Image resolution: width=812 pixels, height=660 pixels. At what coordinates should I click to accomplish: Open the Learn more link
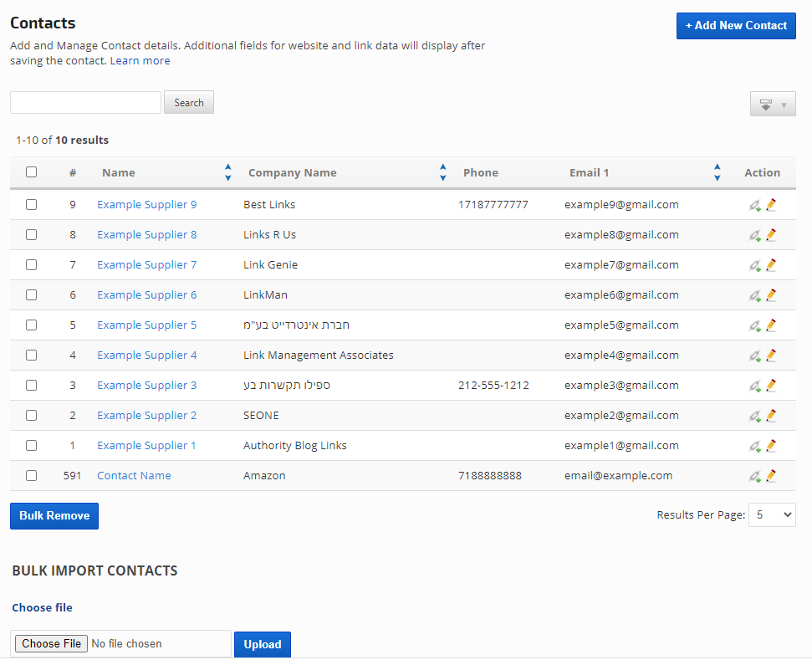pyautogui.click(x=140, y=61)
